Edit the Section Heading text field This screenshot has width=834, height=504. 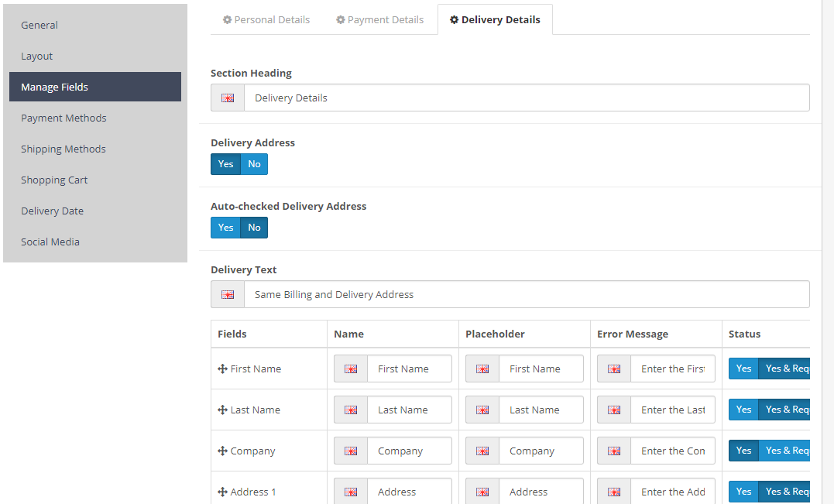pos(527,98)
